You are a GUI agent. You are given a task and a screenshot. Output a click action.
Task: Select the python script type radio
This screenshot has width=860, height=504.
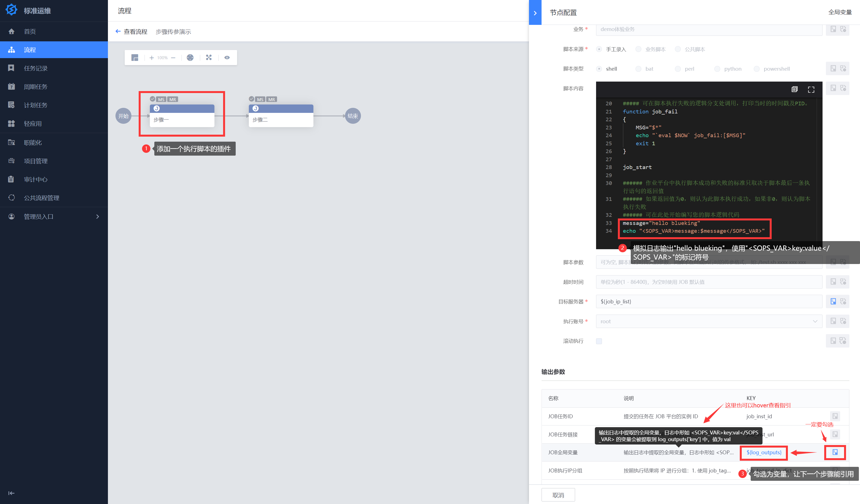pos(717,69)
